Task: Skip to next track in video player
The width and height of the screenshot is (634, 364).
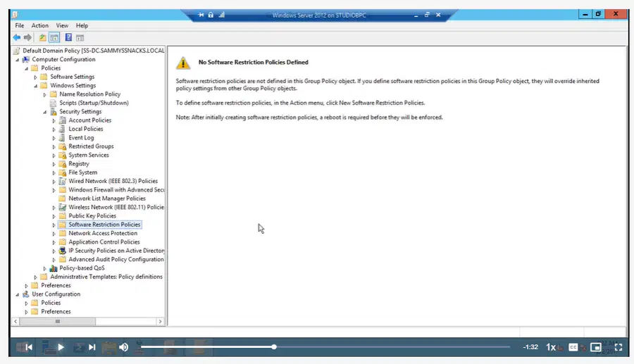Action: pos(92,347)
